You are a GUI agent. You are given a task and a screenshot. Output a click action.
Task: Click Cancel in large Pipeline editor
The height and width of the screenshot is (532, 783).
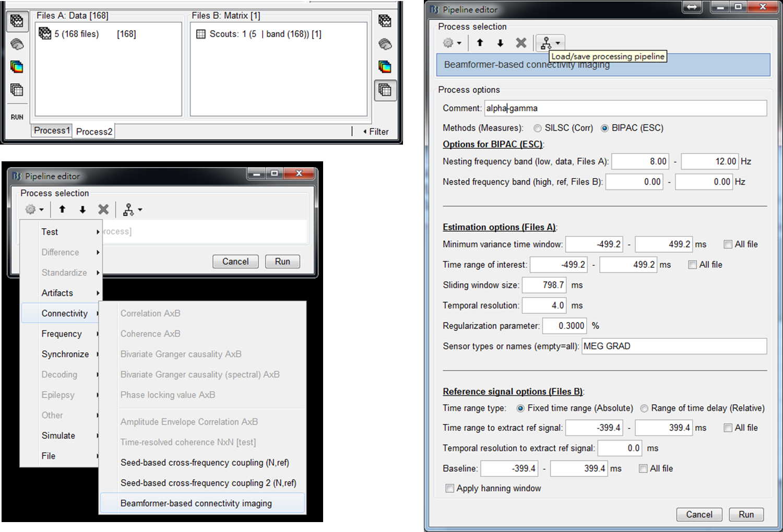click(699, 515)
